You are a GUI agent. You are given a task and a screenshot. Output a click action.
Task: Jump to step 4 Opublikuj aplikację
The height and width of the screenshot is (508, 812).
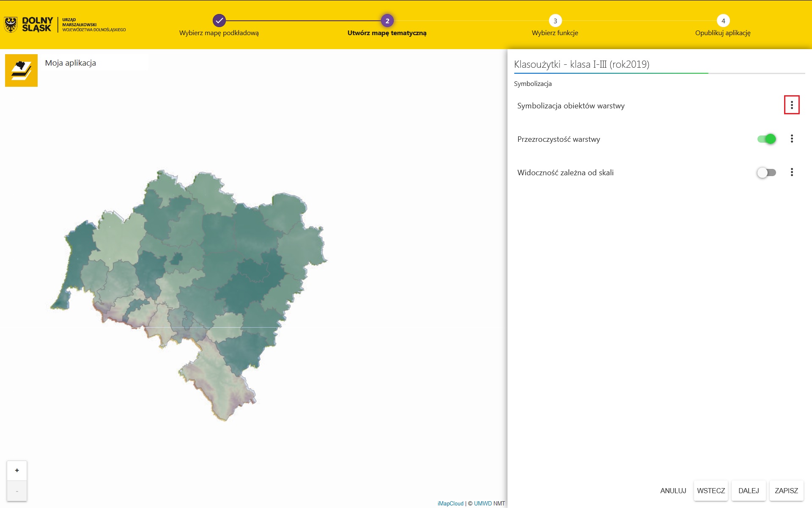point(723,21)
